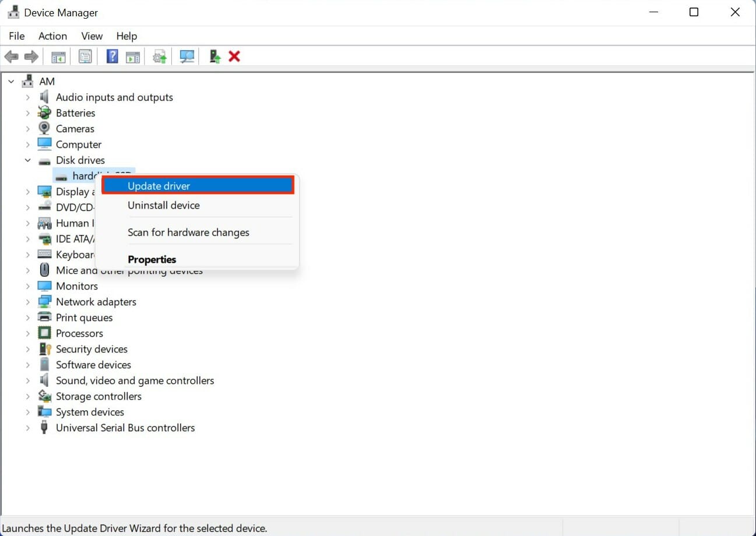Click the computer tower with green arrow toolbar icon
This screenshot has height=536, width=756.
(x=215, y=57)
